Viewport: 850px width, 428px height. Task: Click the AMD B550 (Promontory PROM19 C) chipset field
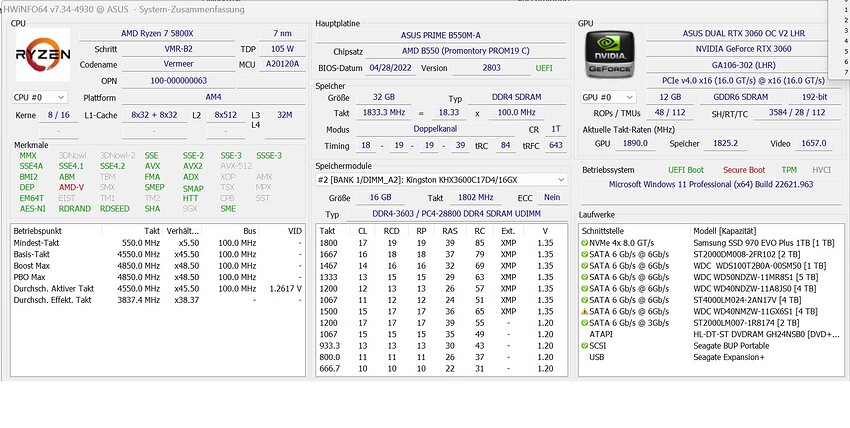pyautogui.click(x=466, y=51)
